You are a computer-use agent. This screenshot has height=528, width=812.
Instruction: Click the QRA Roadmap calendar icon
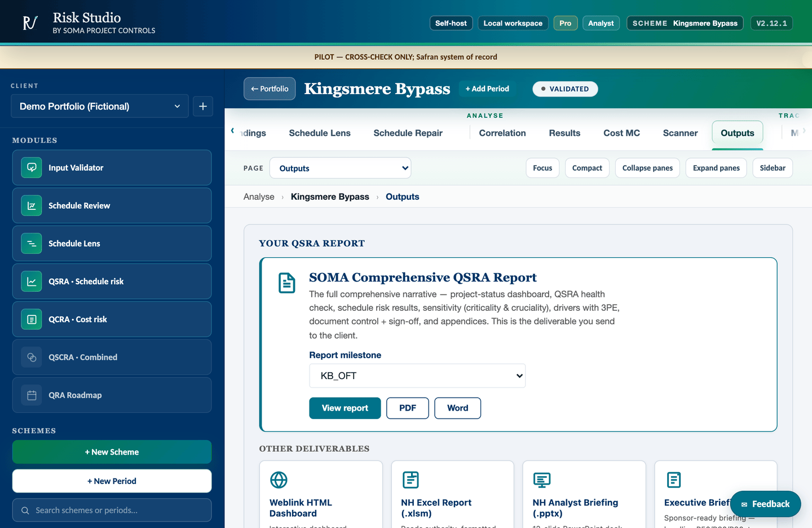click(32, 395)
